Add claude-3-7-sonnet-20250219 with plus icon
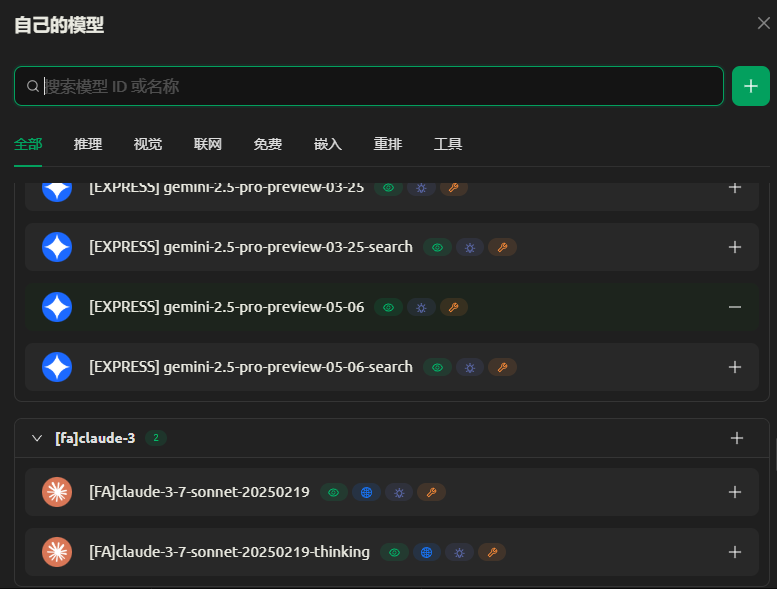777x589 pixels. coord(735,492)
